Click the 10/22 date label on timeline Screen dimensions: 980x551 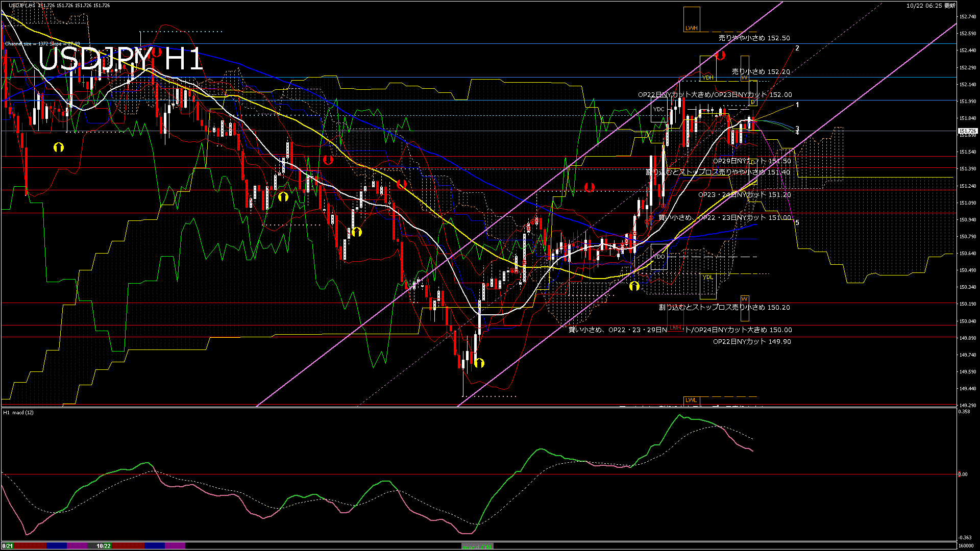(x=104, y=546)
